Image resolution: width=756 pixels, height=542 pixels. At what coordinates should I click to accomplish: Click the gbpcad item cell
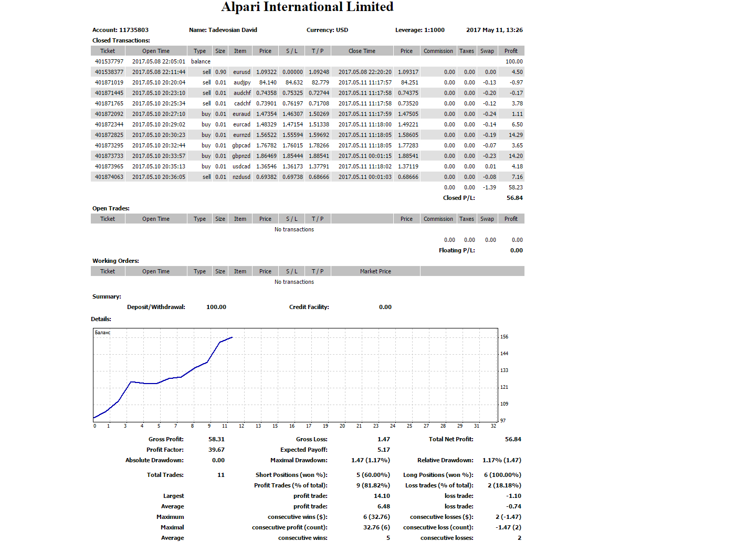click(241, 145)
